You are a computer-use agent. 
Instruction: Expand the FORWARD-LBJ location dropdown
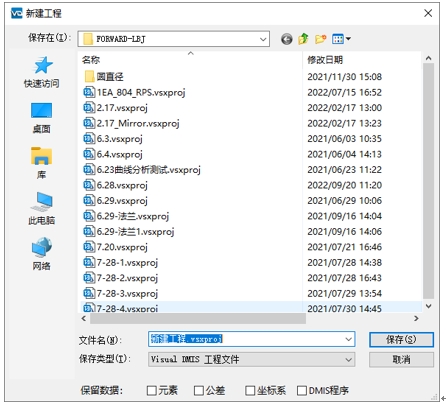pos(263,39)
